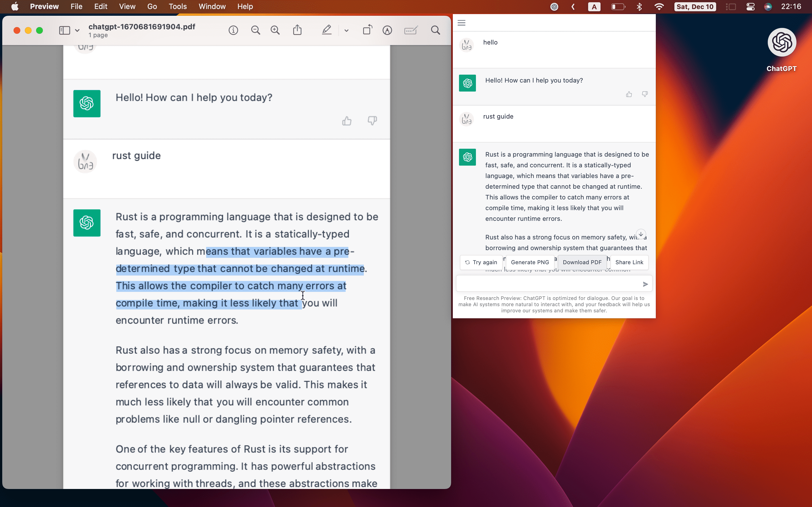The height and width of the screenshot is (507, 812).
Task: Click the Zoom In magnifier in Preview toolbar
Action: point(275,30)
